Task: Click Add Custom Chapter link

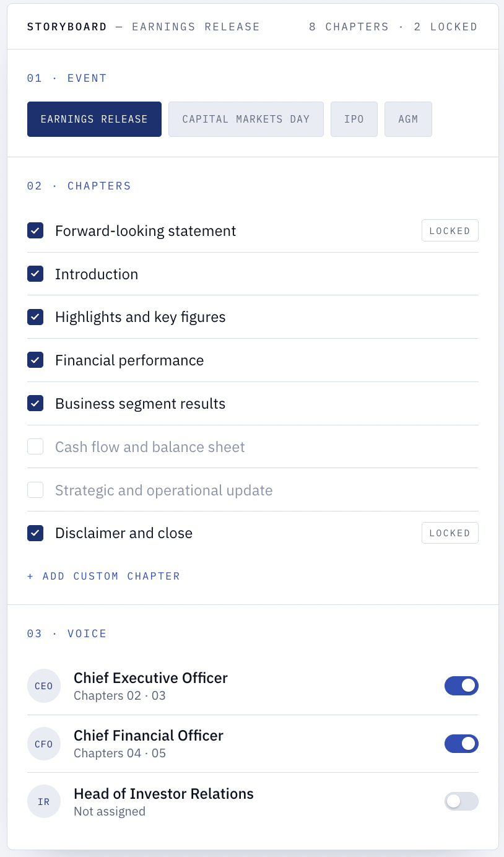Action: [103, 576]
